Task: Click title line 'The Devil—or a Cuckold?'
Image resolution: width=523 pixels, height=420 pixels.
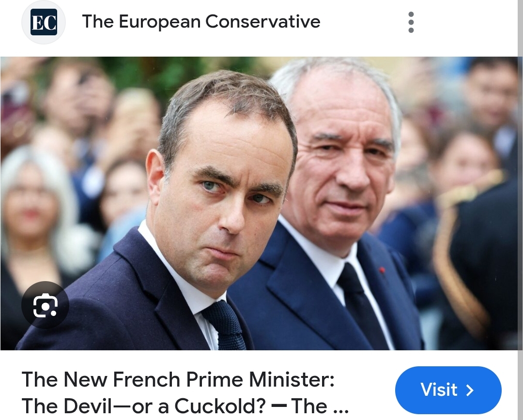Action: coord(144,405)
